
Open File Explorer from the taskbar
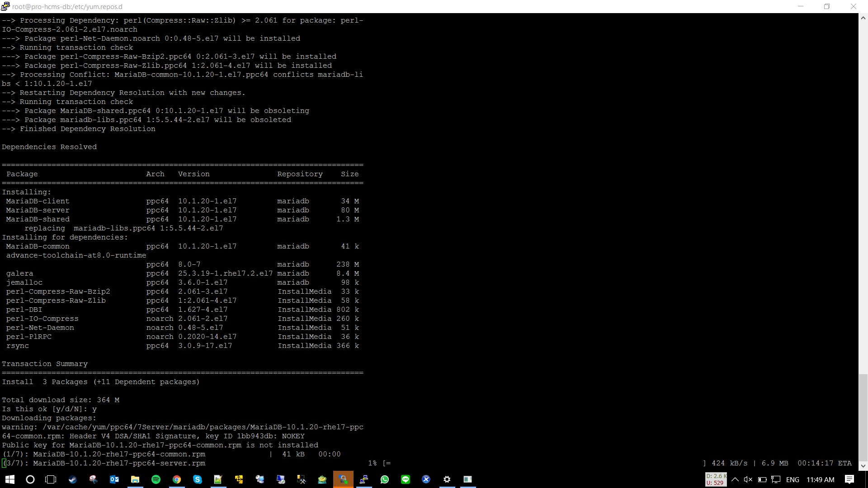[135, 479]
